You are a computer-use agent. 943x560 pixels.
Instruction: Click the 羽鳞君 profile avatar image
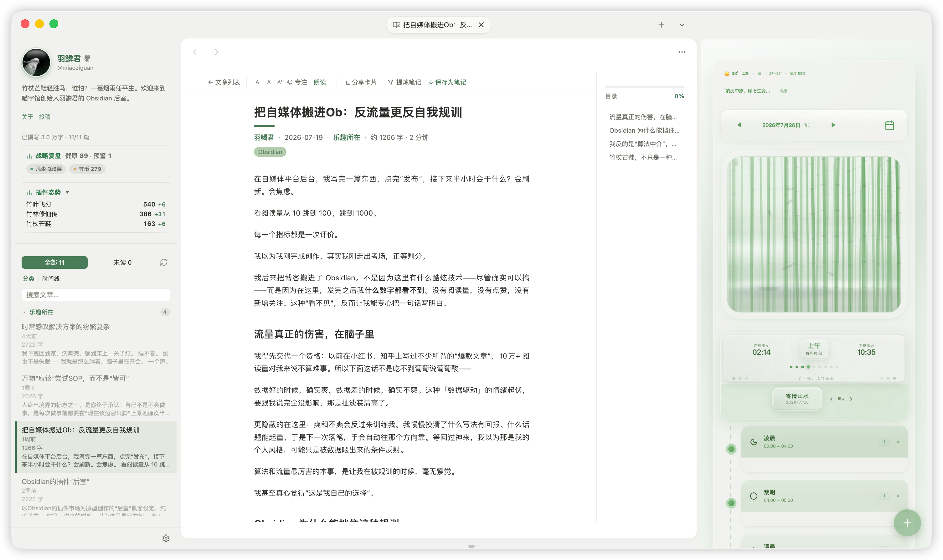(36, 62)
